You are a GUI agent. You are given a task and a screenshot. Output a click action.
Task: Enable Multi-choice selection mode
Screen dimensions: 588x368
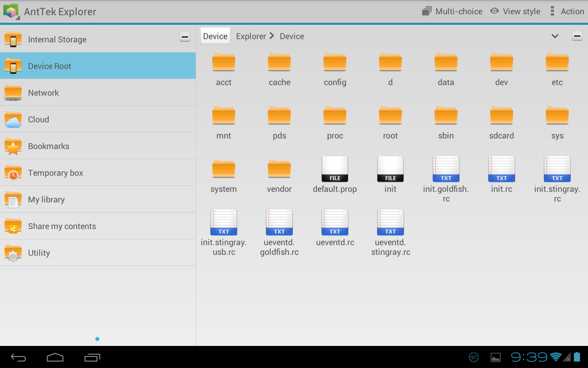(x=452, y=11)
